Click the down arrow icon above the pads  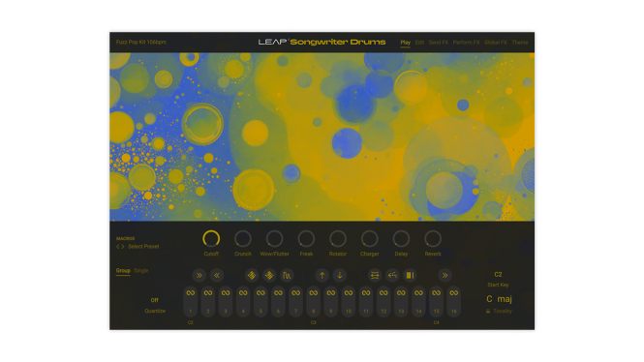coord(340,276)
